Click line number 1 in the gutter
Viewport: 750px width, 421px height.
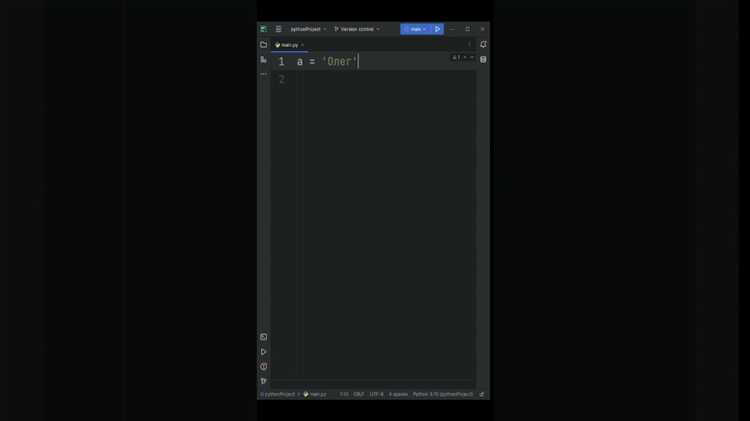pos(282,62)
